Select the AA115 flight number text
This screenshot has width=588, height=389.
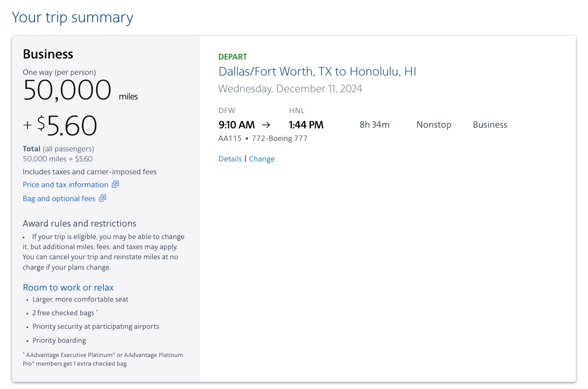pyautogui.click(x=230, y=138)
